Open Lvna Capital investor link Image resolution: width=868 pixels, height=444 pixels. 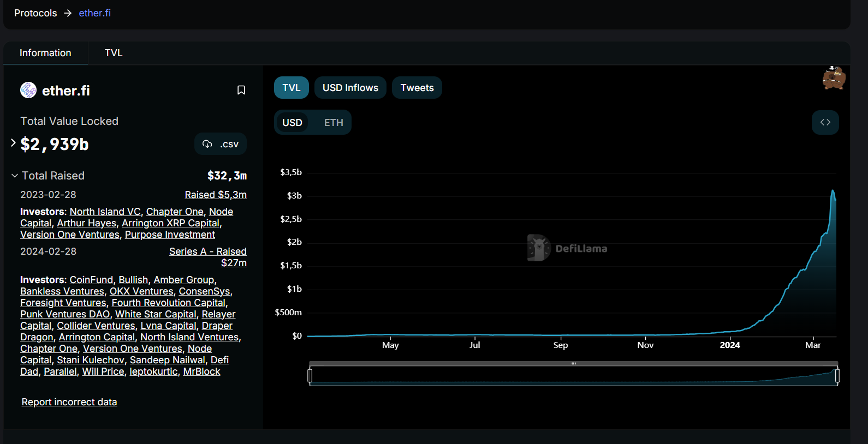coord(168,326)
